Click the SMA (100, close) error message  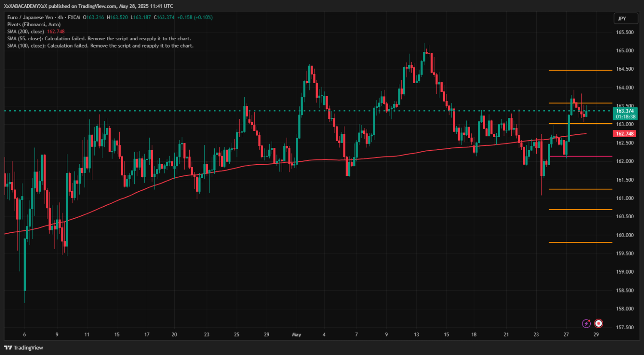(100, 45)
